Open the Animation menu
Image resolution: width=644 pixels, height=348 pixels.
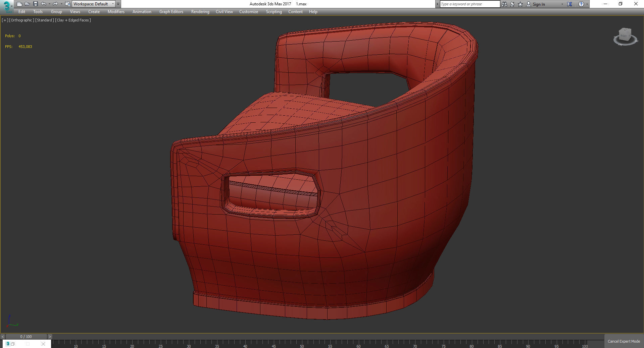pyautogui.click(x=142, y=12)
